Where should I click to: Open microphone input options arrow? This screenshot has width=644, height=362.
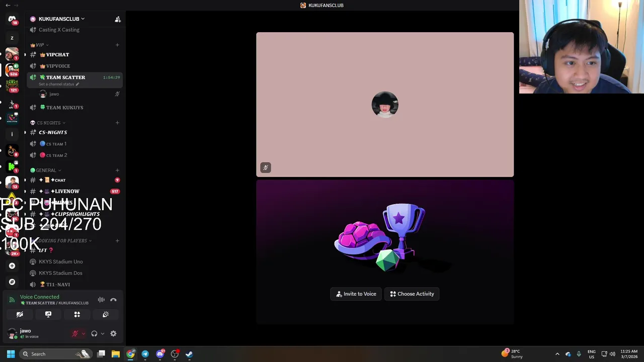83,333
